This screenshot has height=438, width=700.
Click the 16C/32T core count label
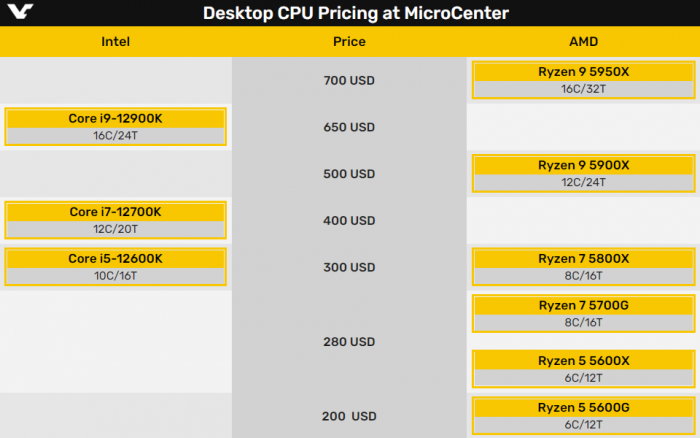tap(583, 89)
